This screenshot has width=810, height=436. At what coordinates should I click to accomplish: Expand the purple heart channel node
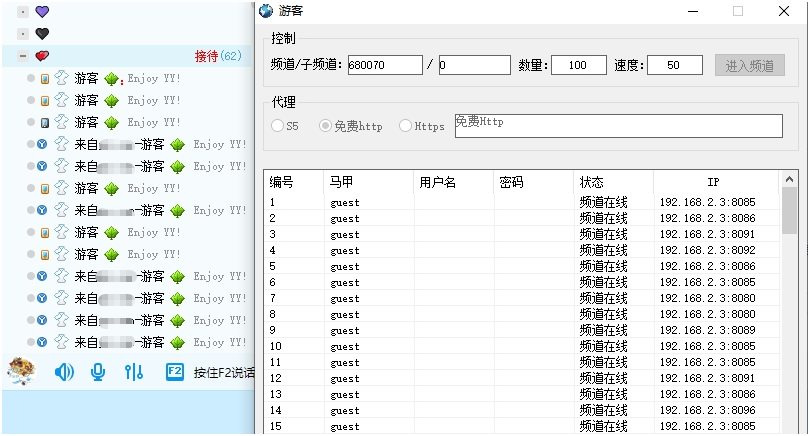(x=23, y=11)
